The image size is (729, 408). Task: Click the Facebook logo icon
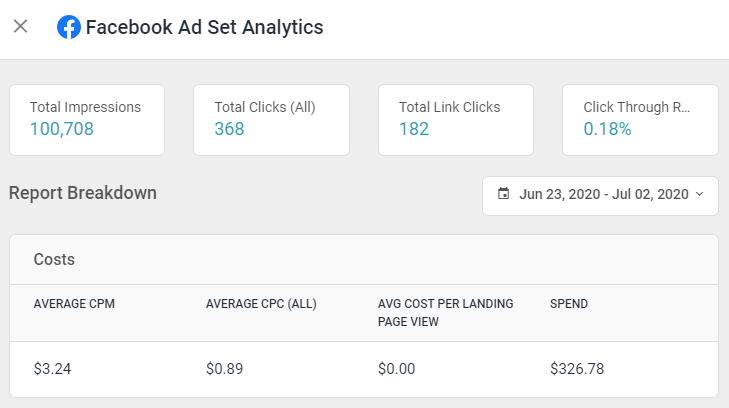pos(69,27)
